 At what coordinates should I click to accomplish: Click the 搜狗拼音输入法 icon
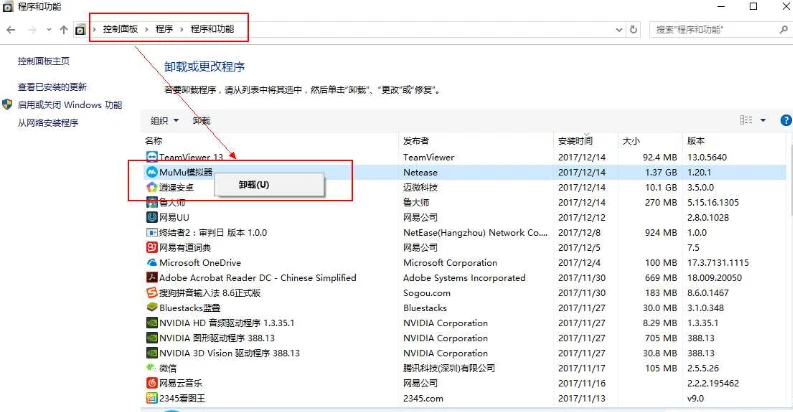(x=152, y=293)
